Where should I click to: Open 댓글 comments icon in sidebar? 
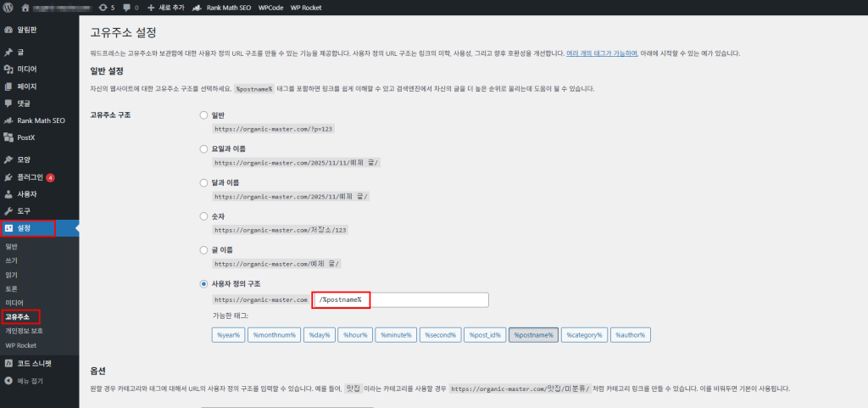pos(8,103)
